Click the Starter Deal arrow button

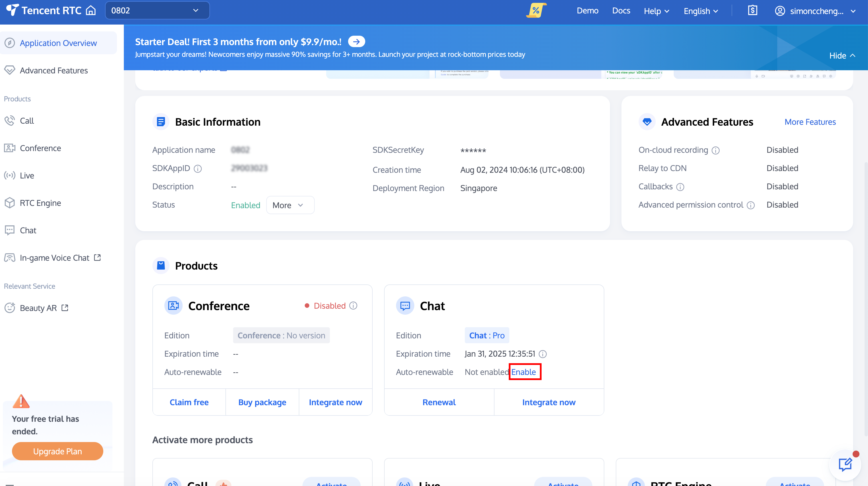click(356, 42)
